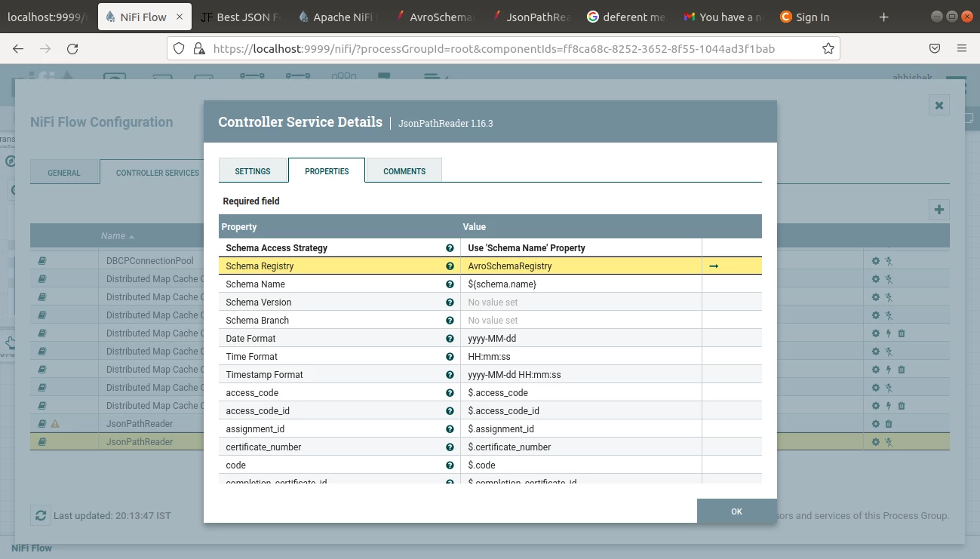Viewport: 980px width, 559px height.
Task: Open gear configuration for DBCPConnectionPool row
Action: pyautogui.click(x=876, y=260)
